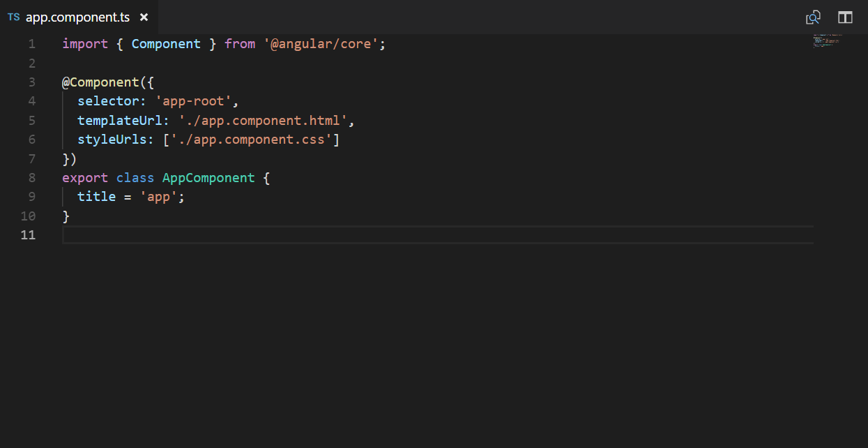The width and height of the screenshot is (868, 448).
Task: Click the './app.component.html' path string
Action: tap(263, 121)
